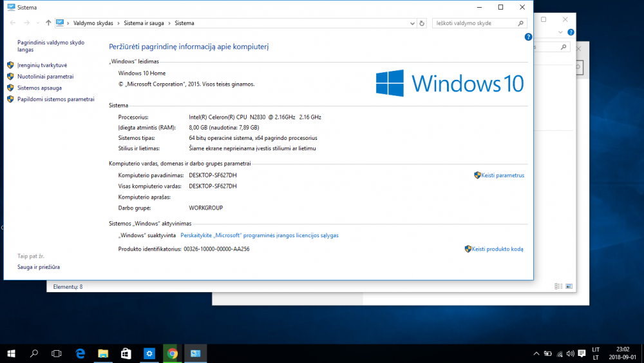Go back with the back arrow
Viewport: 644px width, 363px height.
[x=13, y=23]
